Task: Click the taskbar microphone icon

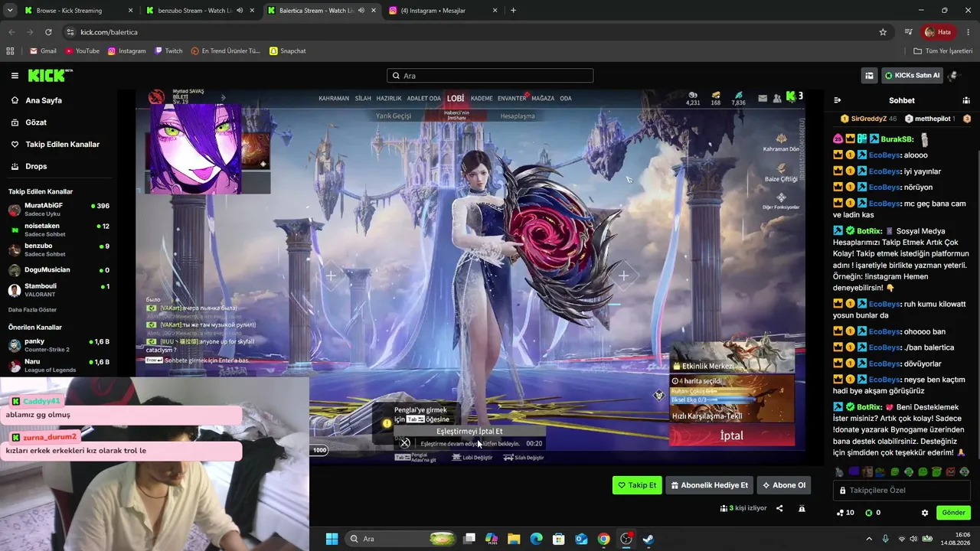Action: click(x=886, y=539)
